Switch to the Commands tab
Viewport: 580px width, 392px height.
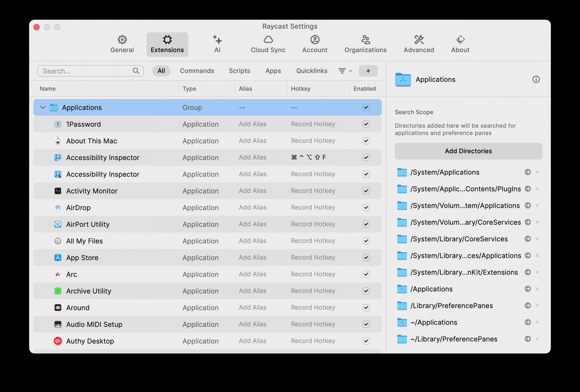pyautogui.click(x=197, y=71)
